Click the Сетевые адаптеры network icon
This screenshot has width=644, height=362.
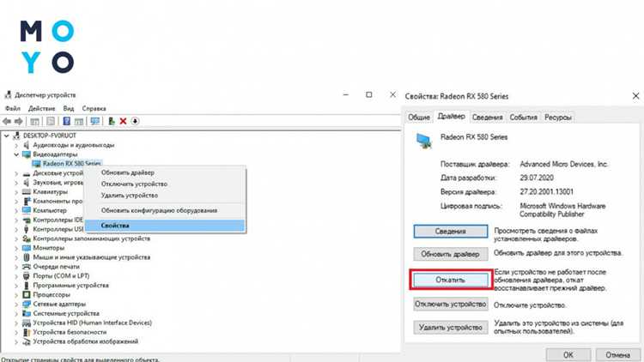pos(27,305)
